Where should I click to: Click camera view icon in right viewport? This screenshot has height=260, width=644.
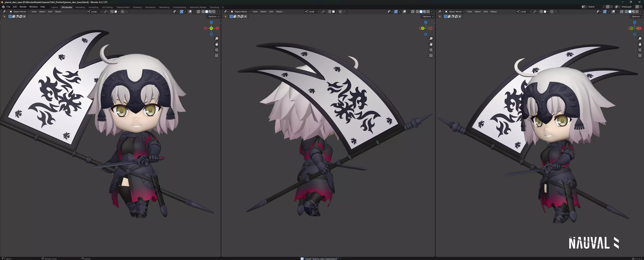coord(640,50)
